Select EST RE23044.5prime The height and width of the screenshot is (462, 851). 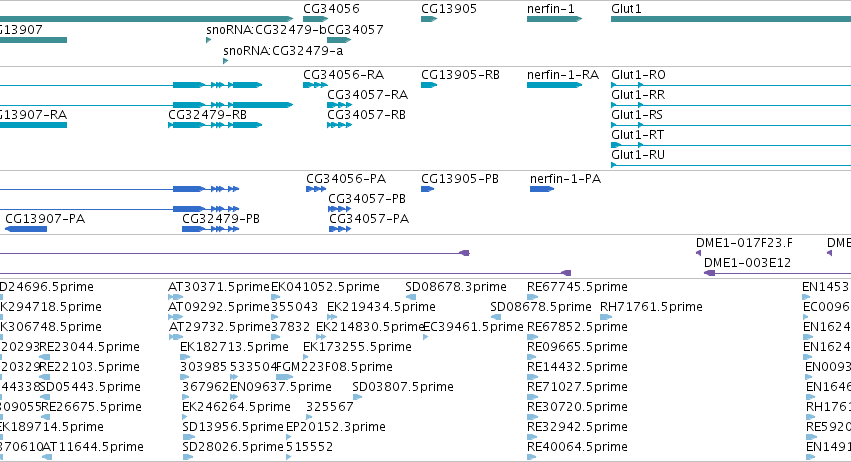[90, 347]
